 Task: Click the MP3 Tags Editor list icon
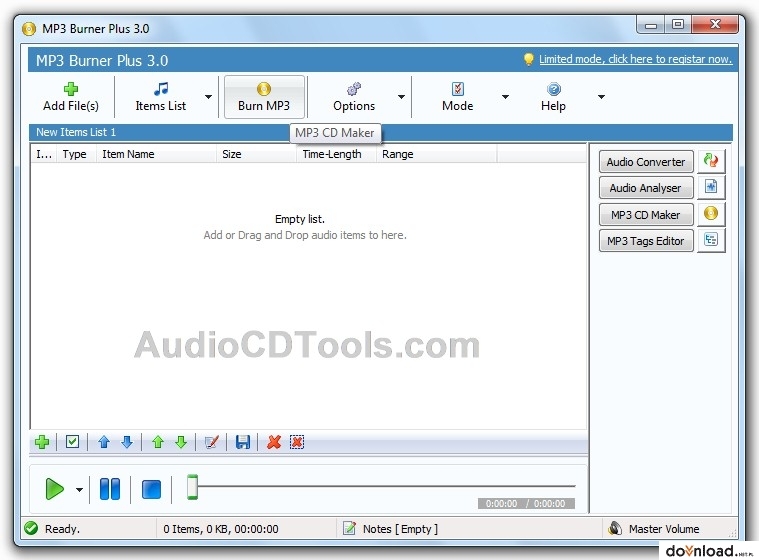click(711, 240)
